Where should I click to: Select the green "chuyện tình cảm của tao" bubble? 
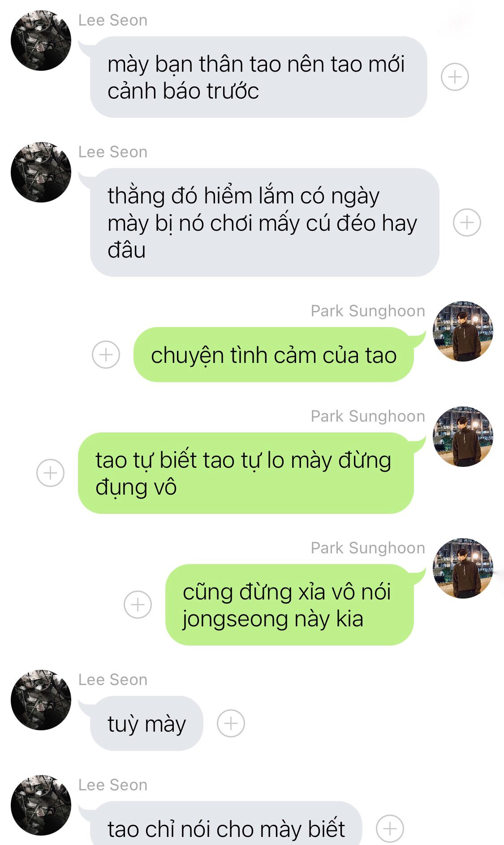coord(273,355)
